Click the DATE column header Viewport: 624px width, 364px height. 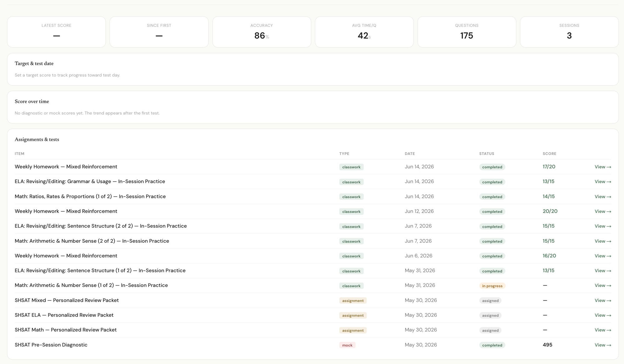coord(410,154)
